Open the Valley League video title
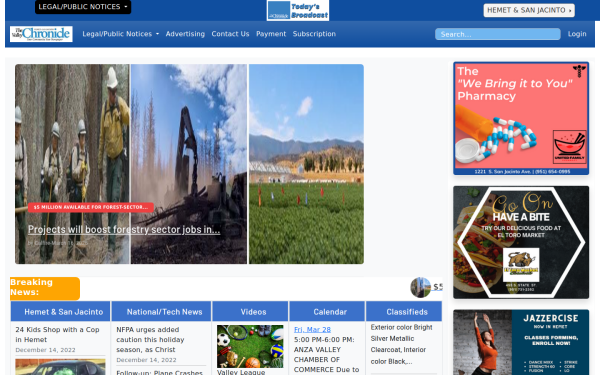The height and width of the screenshot is (375, 600). click(x=241, y=372)
